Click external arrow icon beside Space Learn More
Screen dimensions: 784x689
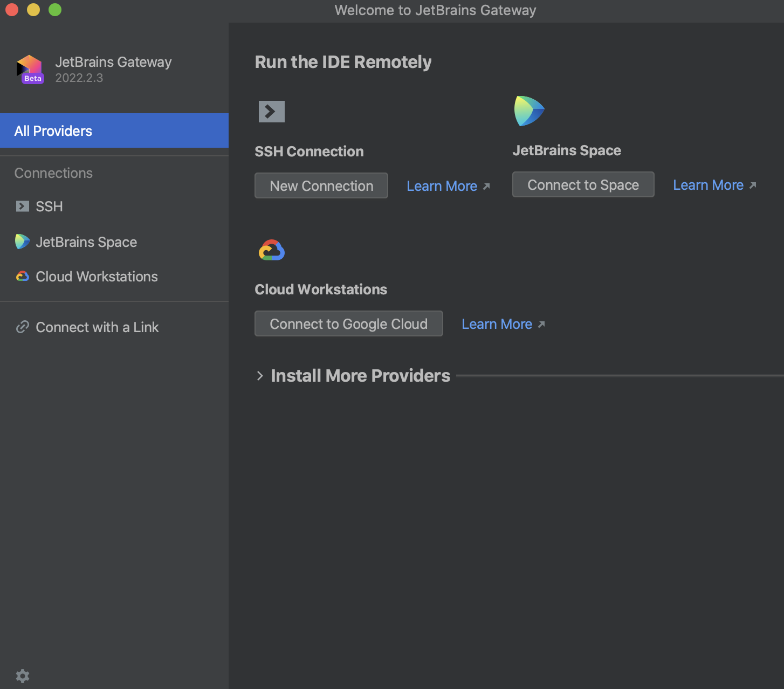click(753, 185)
